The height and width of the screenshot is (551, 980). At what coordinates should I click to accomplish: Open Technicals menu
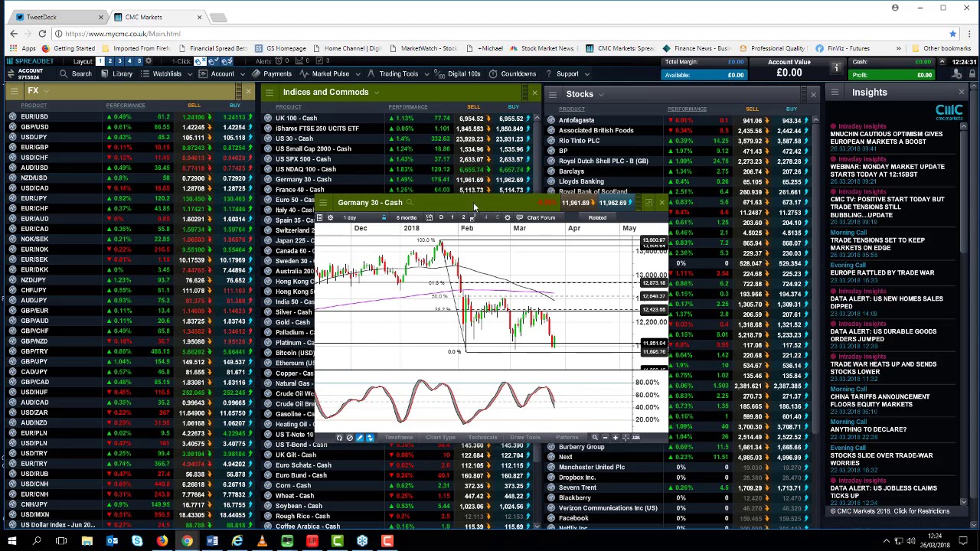tap(482, 438)
